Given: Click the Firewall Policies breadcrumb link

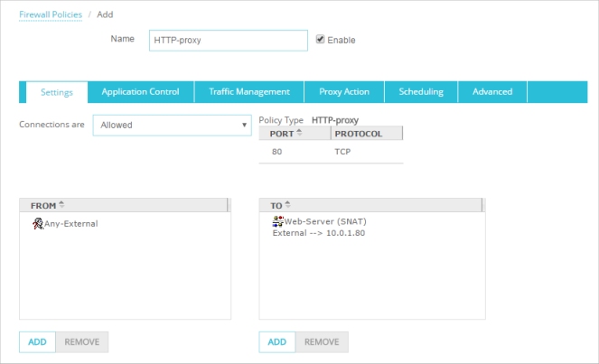Looking at the screenshot, I should [50, 15].
